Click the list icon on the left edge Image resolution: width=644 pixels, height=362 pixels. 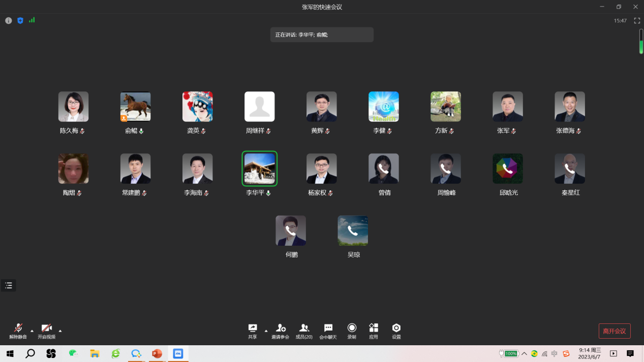9,285
